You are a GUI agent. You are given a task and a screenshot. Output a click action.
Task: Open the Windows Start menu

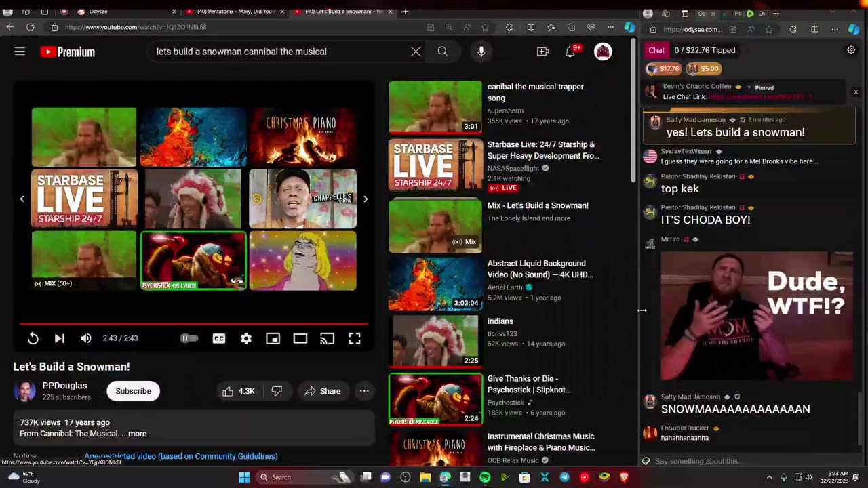coord(244,477)
